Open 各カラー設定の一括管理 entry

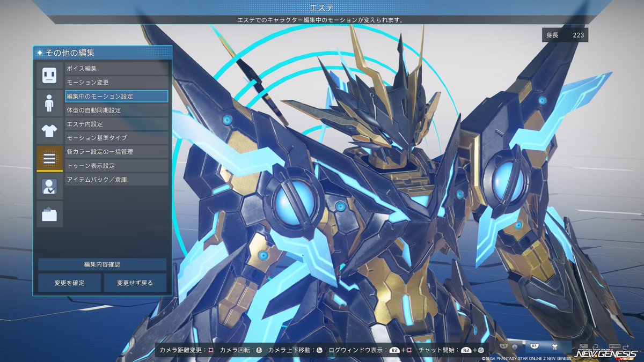point(116,152)
